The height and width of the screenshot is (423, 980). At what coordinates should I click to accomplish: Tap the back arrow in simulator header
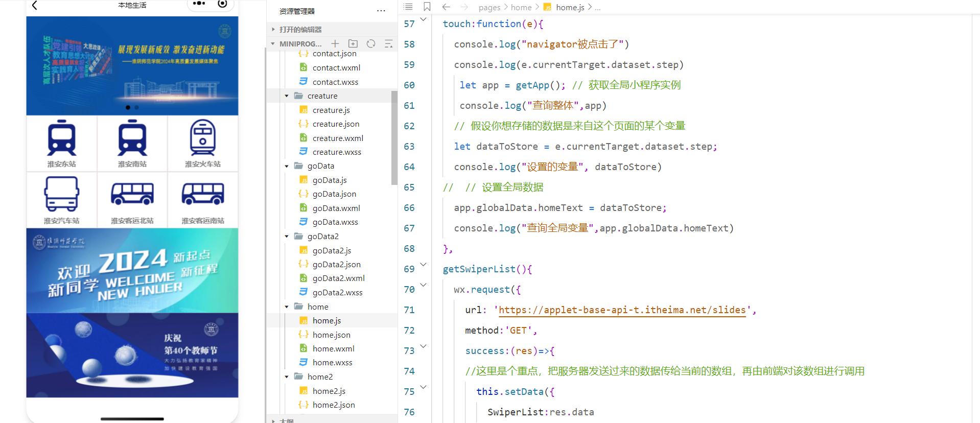35,6
